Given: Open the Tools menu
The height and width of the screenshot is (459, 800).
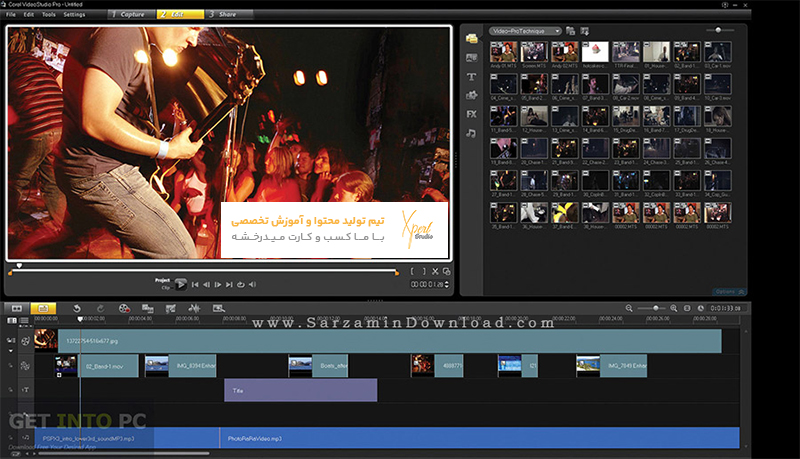Looking at the screenshot, I should pos(48,15).
